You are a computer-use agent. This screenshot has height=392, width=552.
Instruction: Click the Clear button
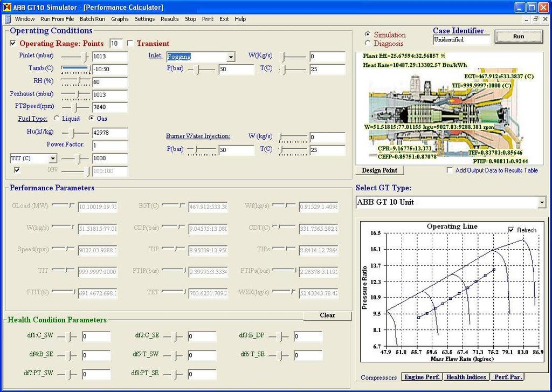[327, 315]
